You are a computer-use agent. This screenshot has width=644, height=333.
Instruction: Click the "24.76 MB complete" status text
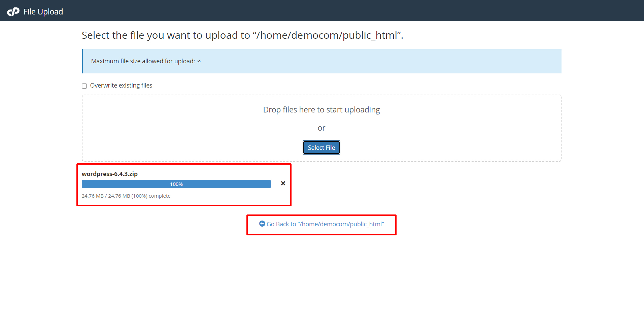click(x=126, y=196)
